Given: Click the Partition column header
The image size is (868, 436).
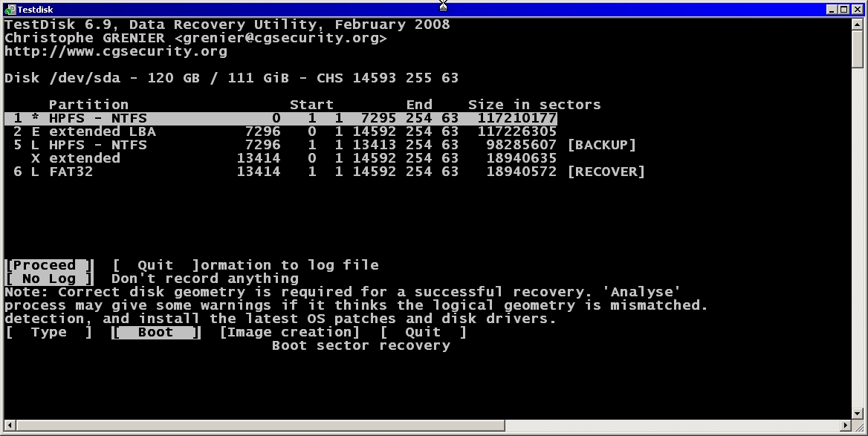Looking at the screenshot, I should pos(88,105).
